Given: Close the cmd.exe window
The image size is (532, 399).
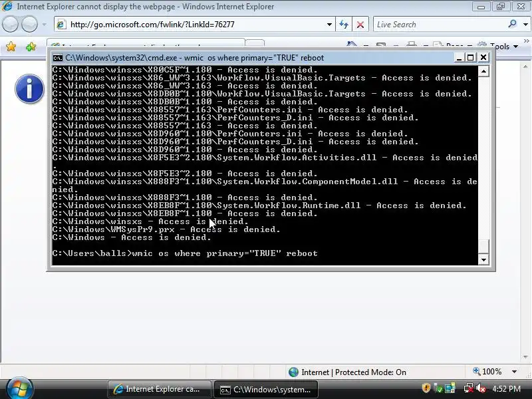Looking at the screenshot, I should pyautogui.click(x=483, y=58).
